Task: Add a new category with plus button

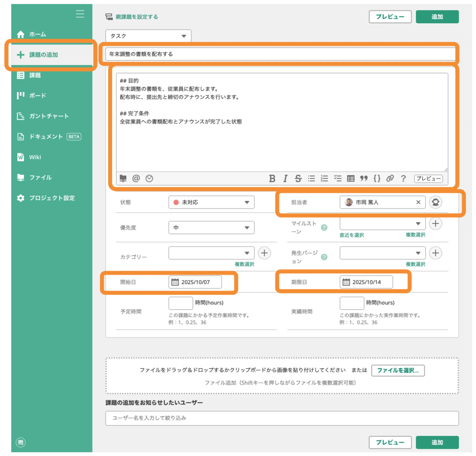Action: click(264, 253)
